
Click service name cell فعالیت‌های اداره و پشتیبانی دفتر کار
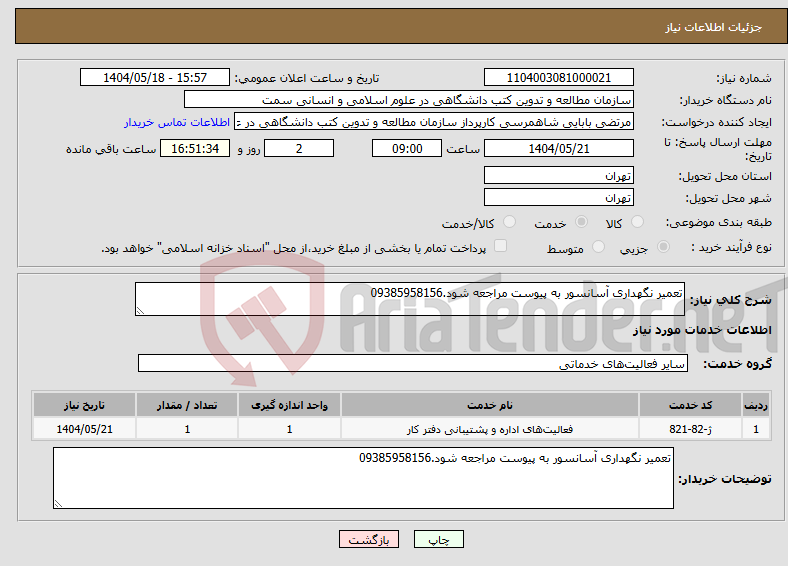489,429
